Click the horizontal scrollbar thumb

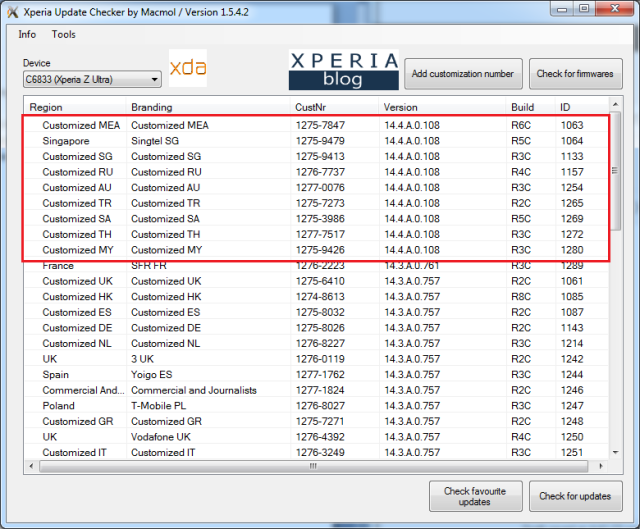313,466
